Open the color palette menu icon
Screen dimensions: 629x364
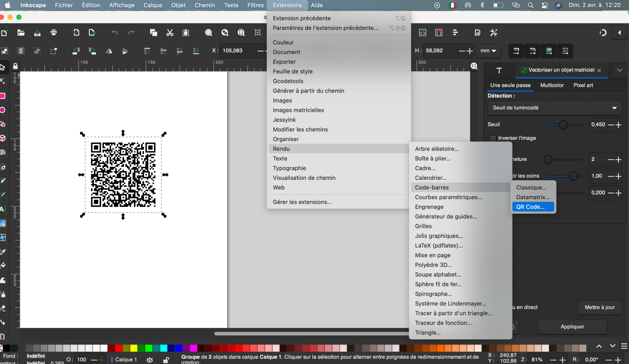coord(624,346)
